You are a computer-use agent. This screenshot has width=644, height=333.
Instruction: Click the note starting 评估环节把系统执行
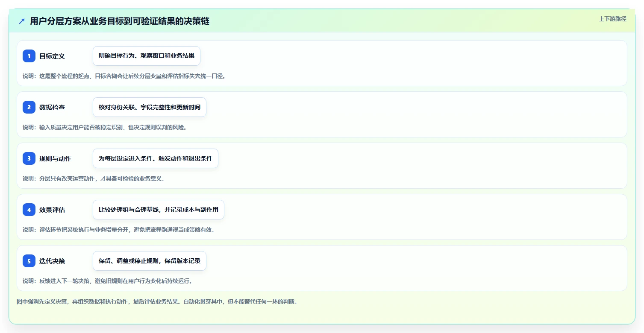119,230
